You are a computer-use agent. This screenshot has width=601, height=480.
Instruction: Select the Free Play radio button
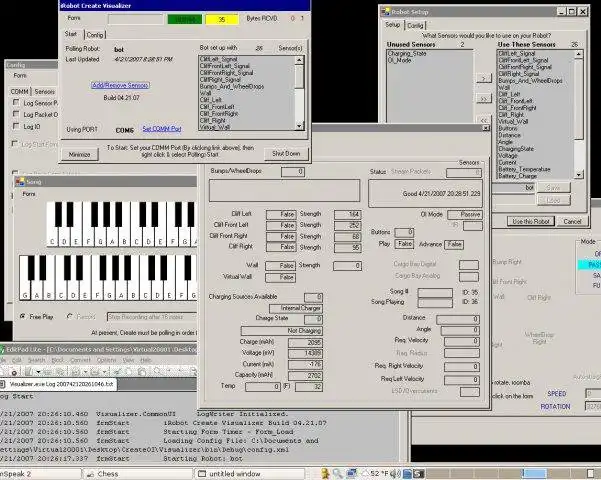23,316
